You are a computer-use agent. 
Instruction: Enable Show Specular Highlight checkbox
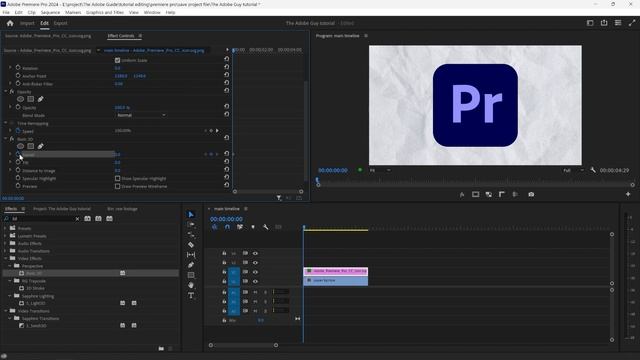[118, 178]
